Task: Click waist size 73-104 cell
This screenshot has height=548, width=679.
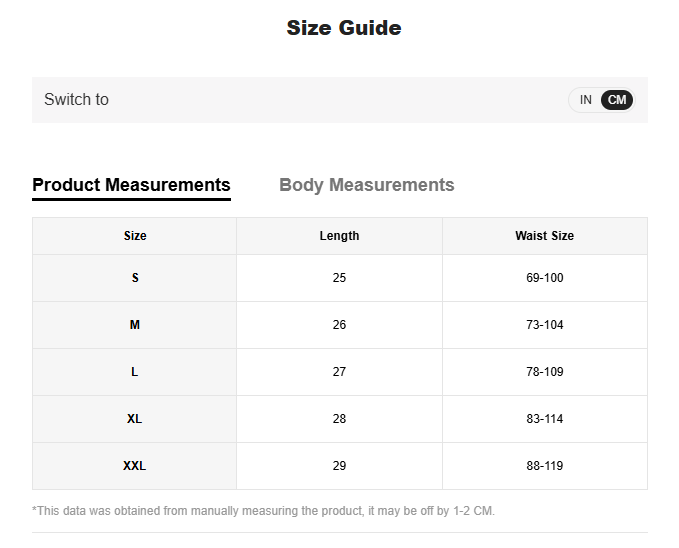Action: tap(544, 325)
